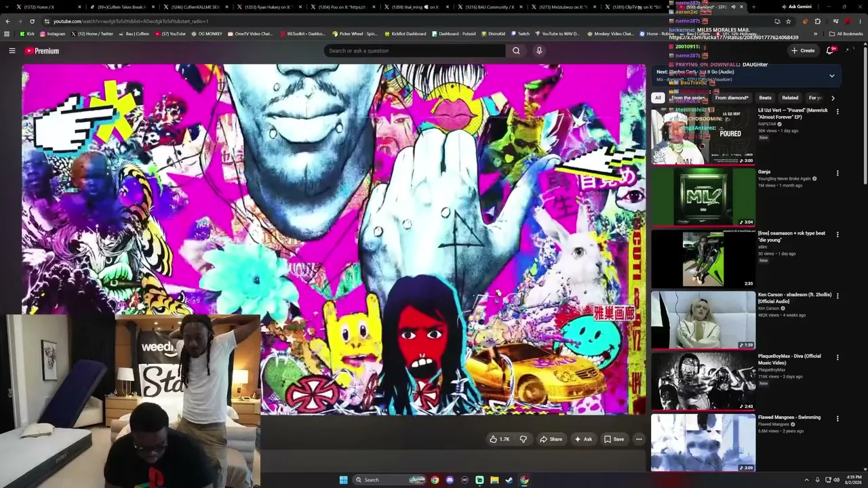The image size is (868, 488).
Task: Click the Ask button under video
Action: [583, 439]
